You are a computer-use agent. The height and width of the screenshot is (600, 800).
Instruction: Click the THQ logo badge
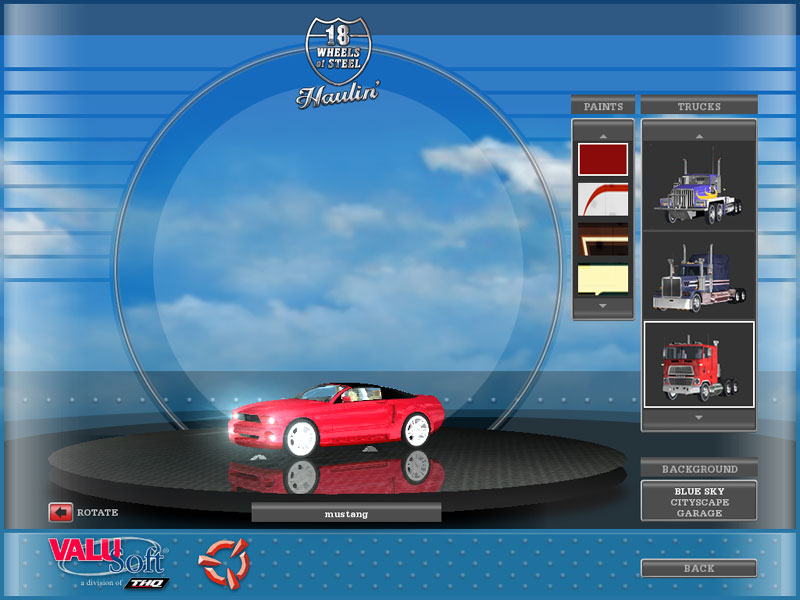(x=147, y=583)
